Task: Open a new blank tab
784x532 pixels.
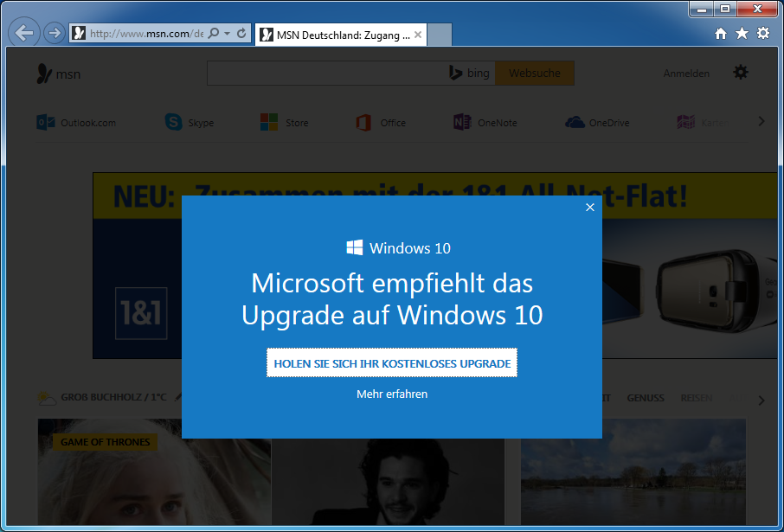Action: [x=440, y=35]
